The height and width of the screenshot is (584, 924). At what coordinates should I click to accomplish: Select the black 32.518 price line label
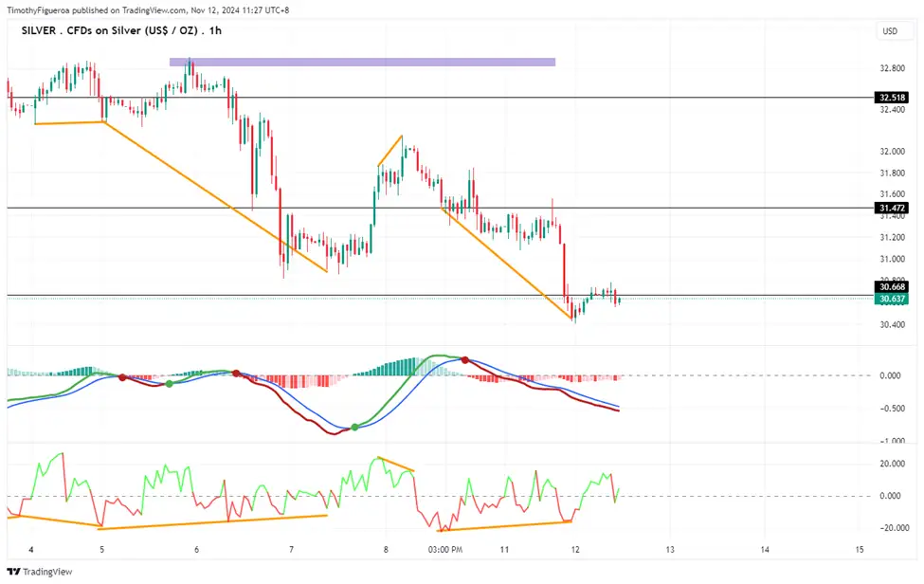click(x=892, y=98)
